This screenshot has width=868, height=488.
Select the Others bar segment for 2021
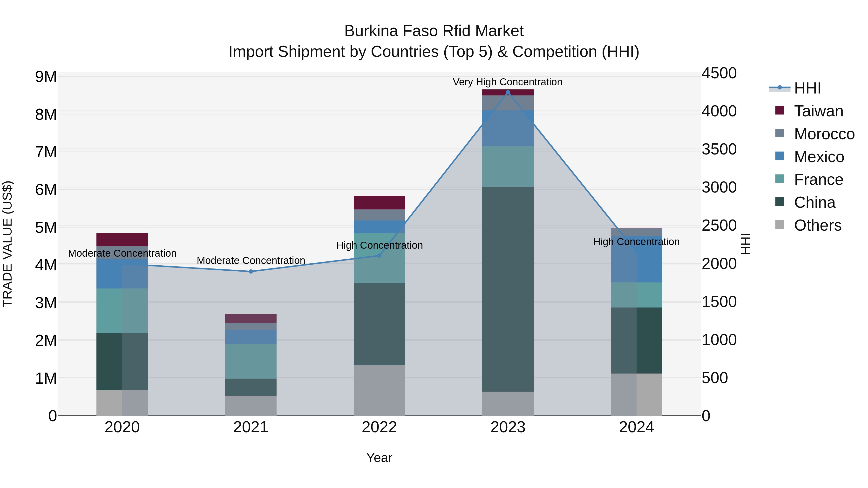[x=251, y=406]
